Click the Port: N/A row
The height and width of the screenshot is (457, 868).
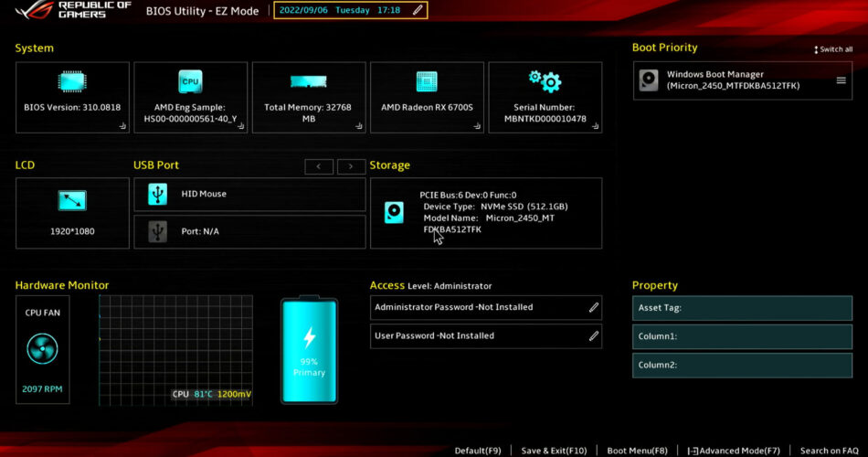249,231
